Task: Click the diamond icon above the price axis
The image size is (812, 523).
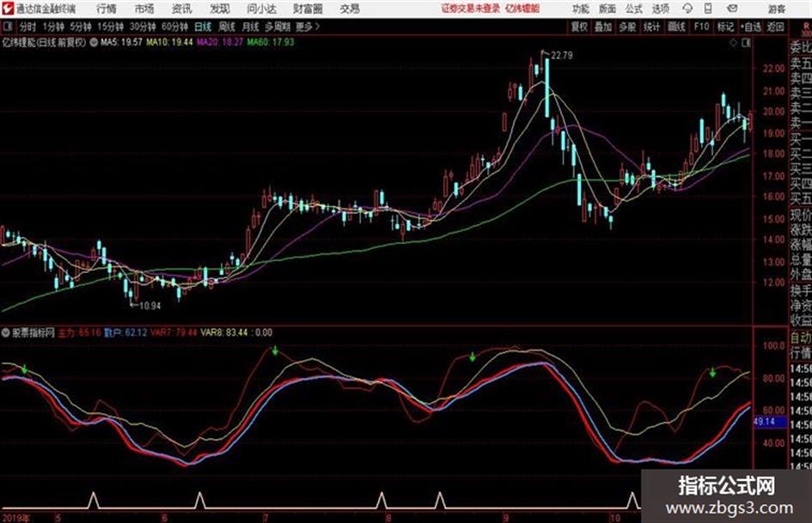Action: pos(733,43)
